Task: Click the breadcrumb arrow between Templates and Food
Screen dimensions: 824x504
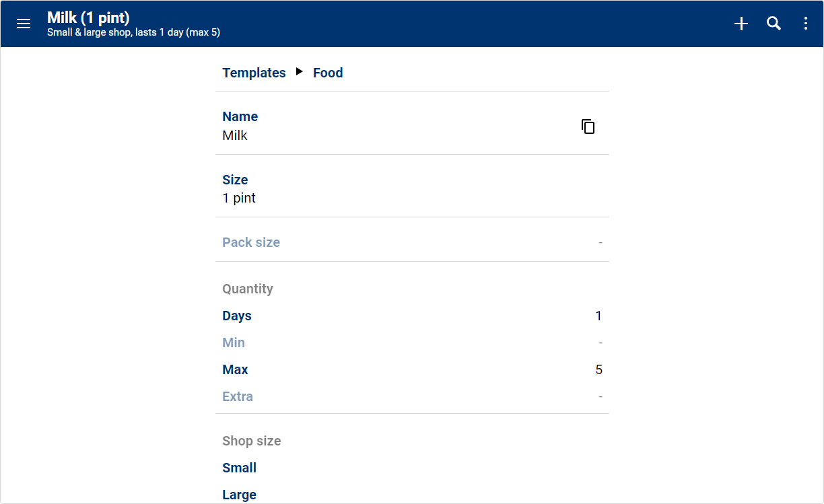Action: [300, 72]
